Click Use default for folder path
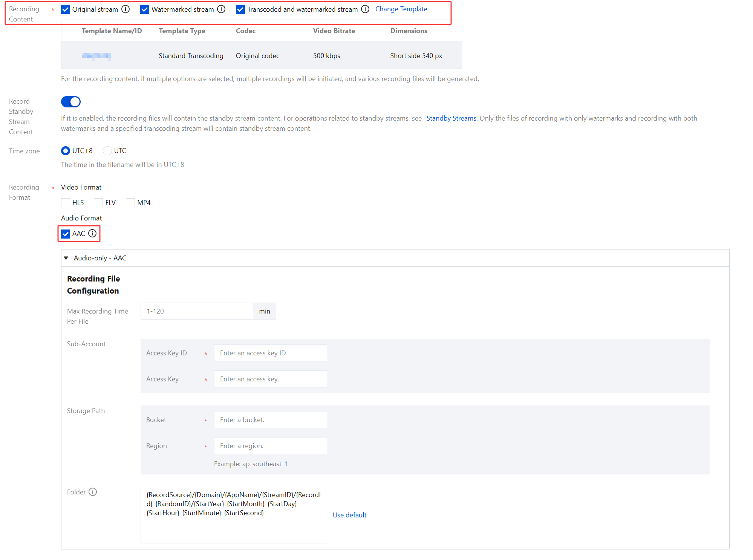753x560 pixels. pyautogui.click(x=349, y=515)
